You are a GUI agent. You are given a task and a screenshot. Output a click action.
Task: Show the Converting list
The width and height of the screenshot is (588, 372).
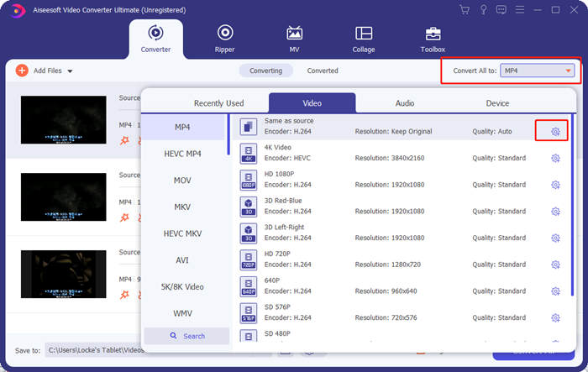pos(266,71)
